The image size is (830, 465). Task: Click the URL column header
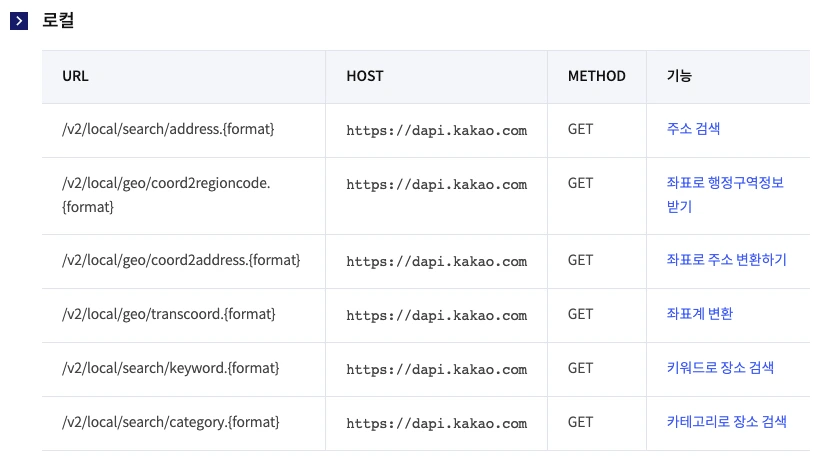[75, 76]
